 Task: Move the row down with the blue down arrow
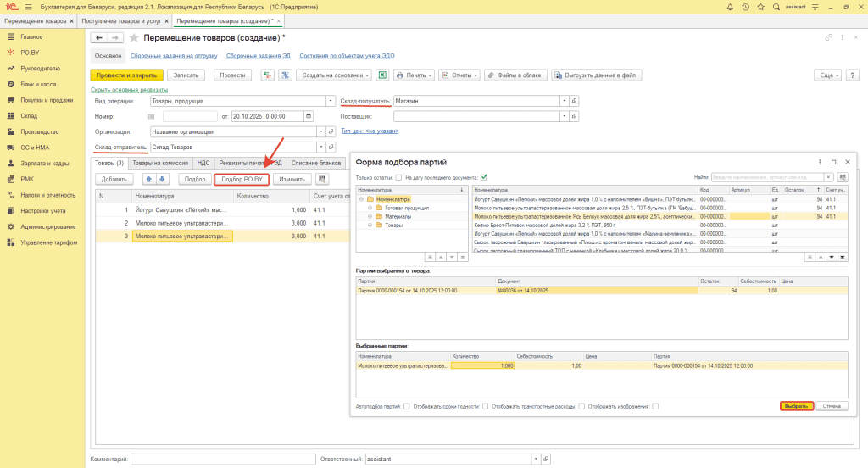point(163,179)
